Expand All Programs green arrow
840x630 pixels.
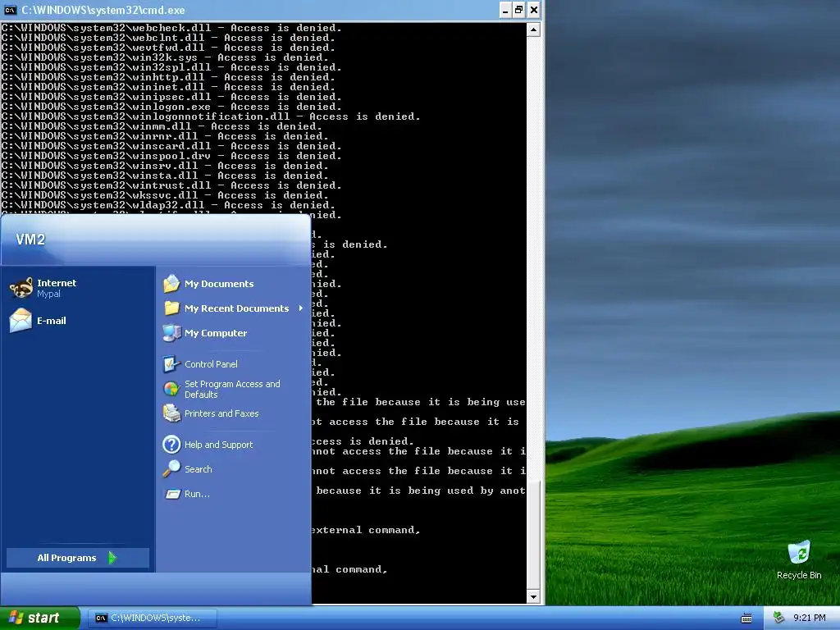112,558
